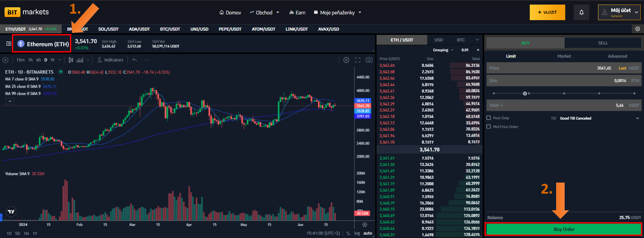Select SOL/USDT in ticker bar
The height and width of the screenshot is (238, 644).
pos(108,29)
